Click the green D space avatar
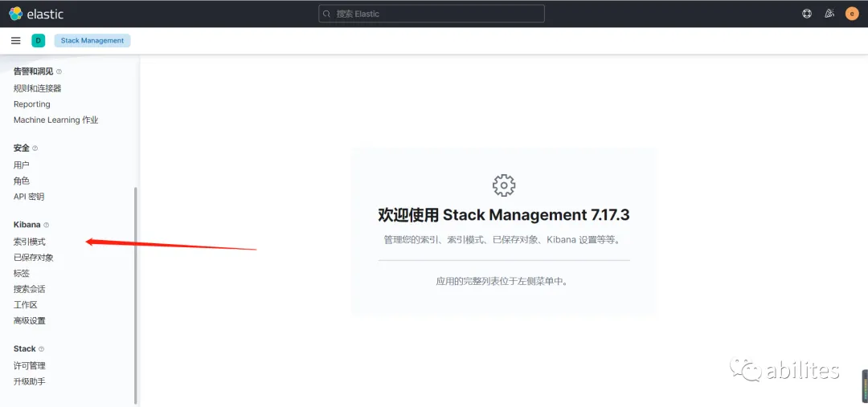Viewport: 868px width, 407px height. click(x=39, y=40)
